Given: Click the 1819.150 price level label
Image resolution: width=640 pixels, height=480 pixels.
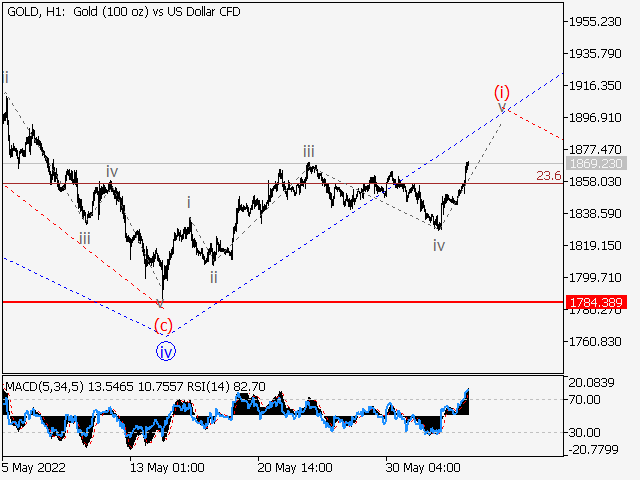Looking at the screenshot, I should point(595,246).
